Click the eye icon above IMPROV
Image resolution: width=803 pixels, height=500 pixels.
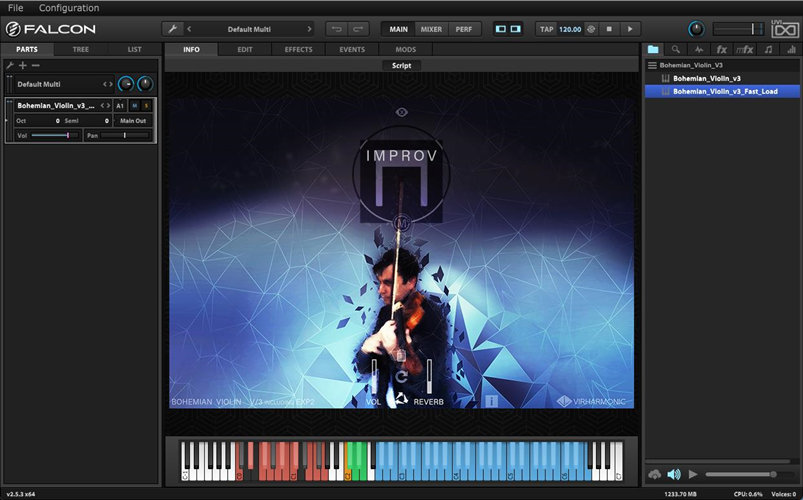point(401,113)
